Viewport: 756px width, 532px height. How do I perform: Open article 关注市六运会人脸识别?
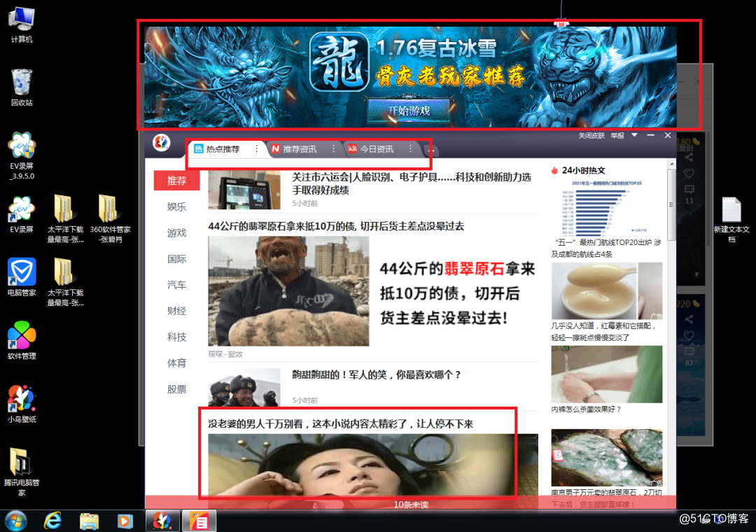412,184
